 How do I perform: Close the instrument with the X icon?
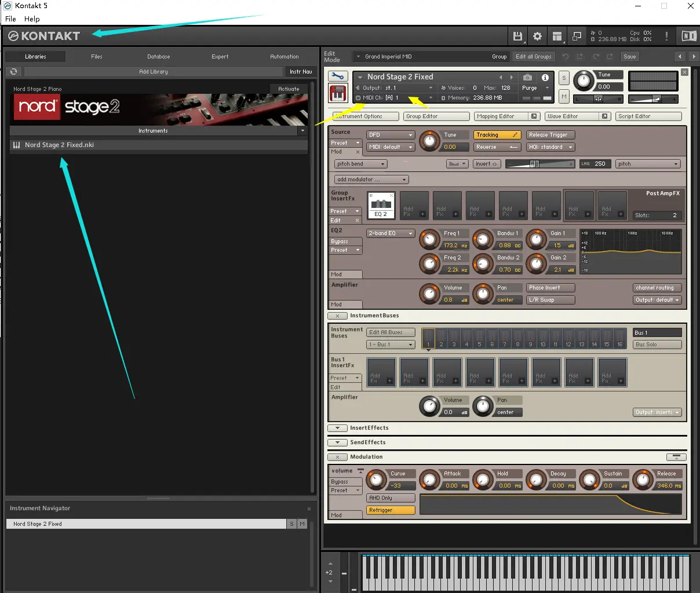click(x=684, y=72)
